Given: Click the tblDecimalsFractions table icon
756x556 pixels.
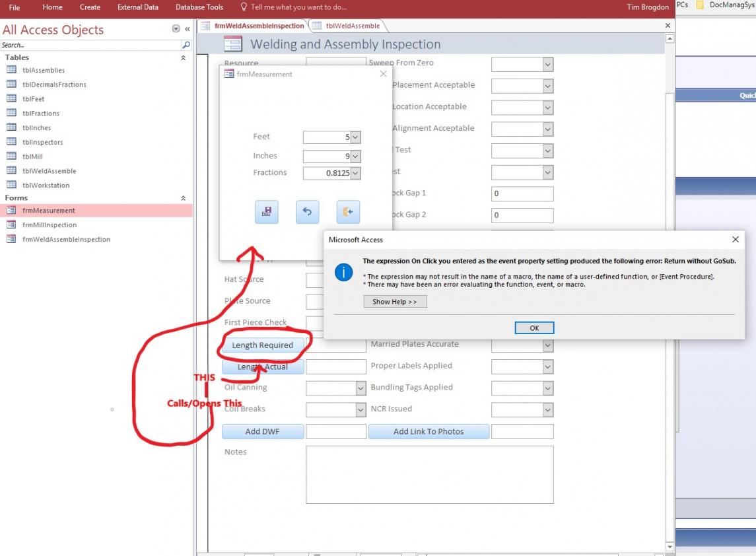Looking at the screenshot, I should (12, 84).
